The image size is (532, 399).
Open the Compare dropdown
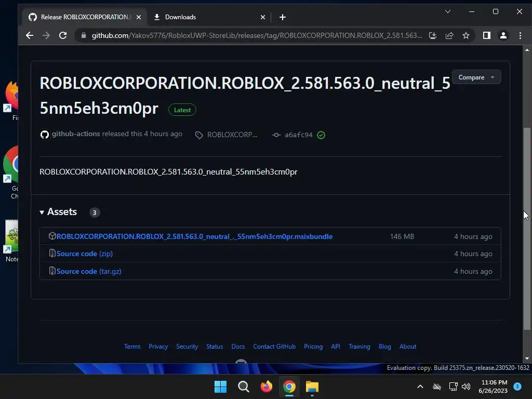(476, 77)
